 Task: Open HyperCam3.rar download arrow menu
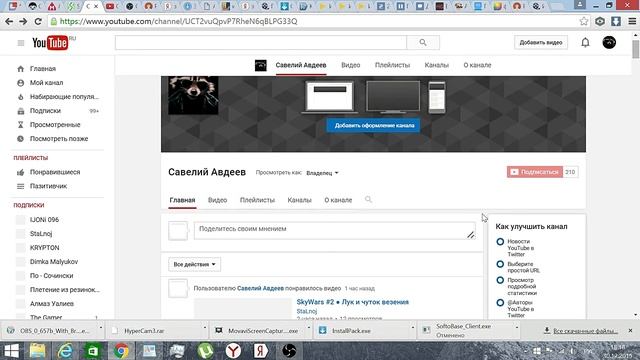pos(204,328)
